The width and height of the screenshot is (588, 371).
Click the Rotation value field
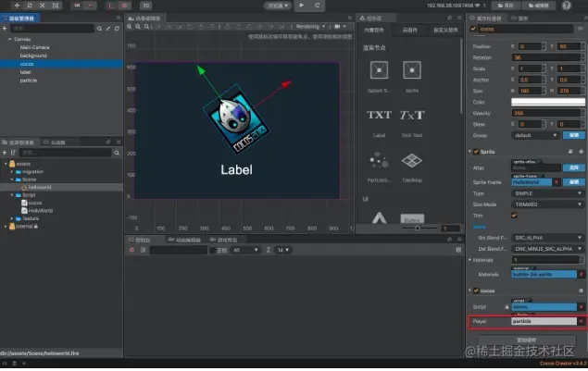coord(547,57)
